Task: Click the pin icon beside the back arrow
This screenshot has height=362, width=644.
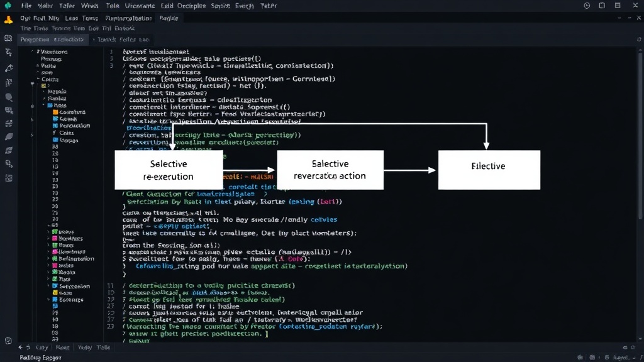Action: [28, 347]
